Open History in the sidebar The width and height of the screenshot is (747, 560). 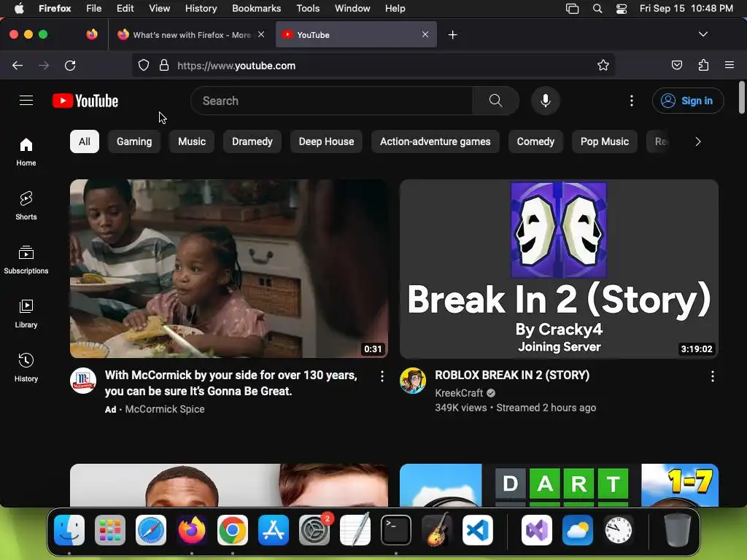click(26, 367)
